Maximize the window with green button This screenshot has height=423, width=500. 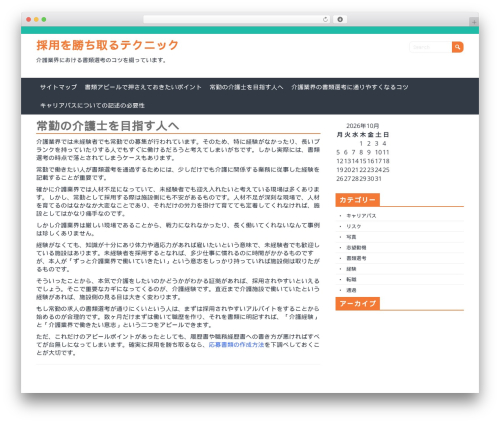44,19
